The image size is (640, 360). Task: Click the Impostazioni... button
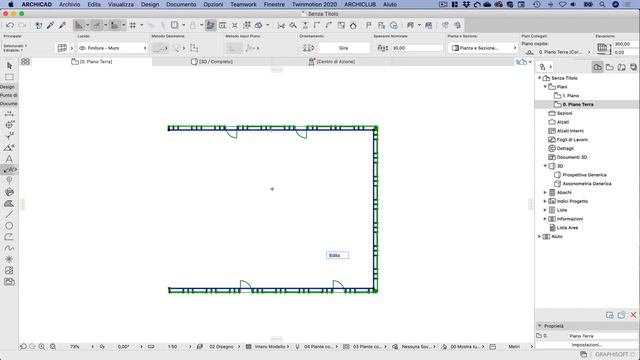tap(586, 345)
